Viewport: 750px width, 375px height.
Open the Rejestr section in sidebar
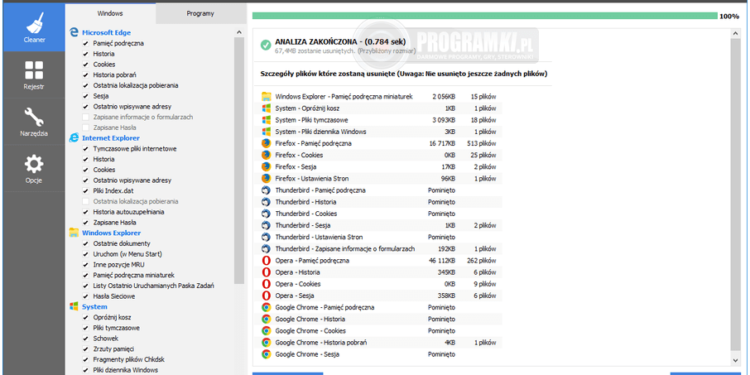point(34,75)
